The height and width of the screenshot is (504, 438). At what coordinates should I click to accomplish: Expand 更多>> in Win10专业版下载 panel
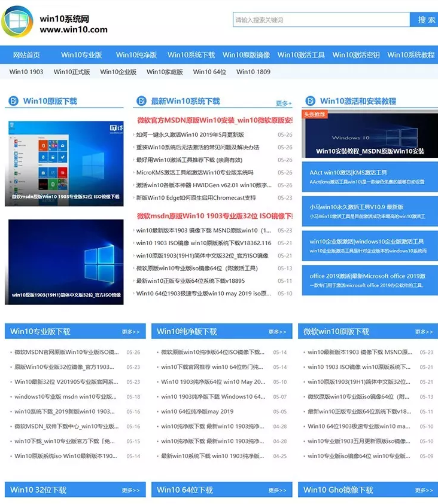pyautogui.click(x=130, y=332)
